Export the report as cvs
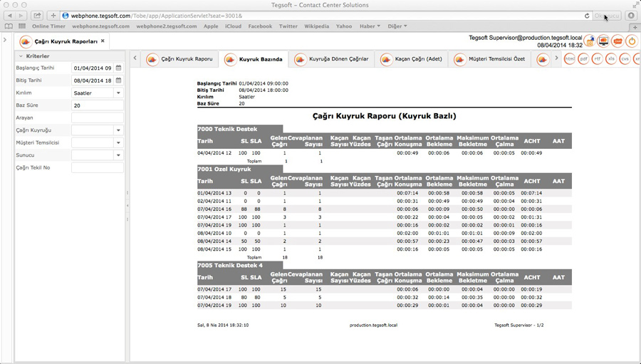The image size is (641, 364). click(625, 59)
